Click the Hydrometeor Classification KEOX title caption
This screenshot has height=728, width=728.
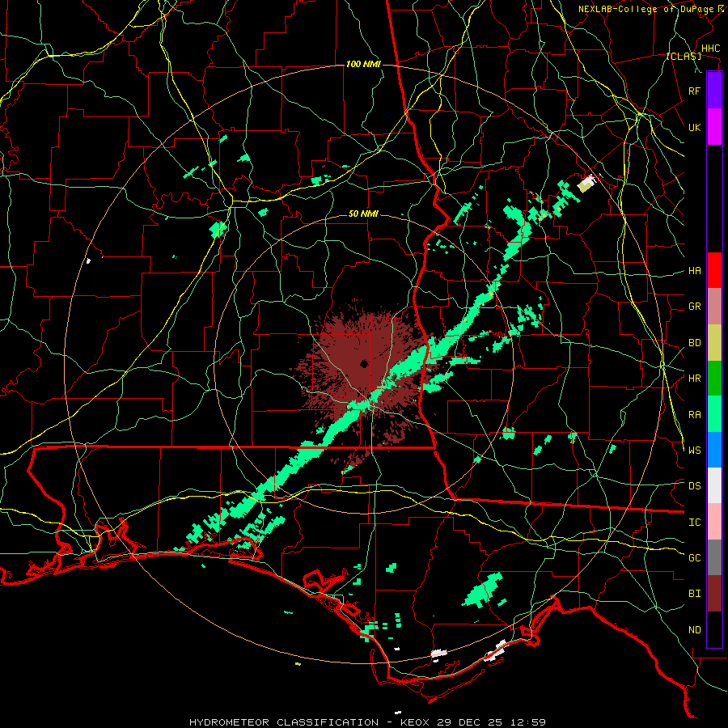[367, 722]
